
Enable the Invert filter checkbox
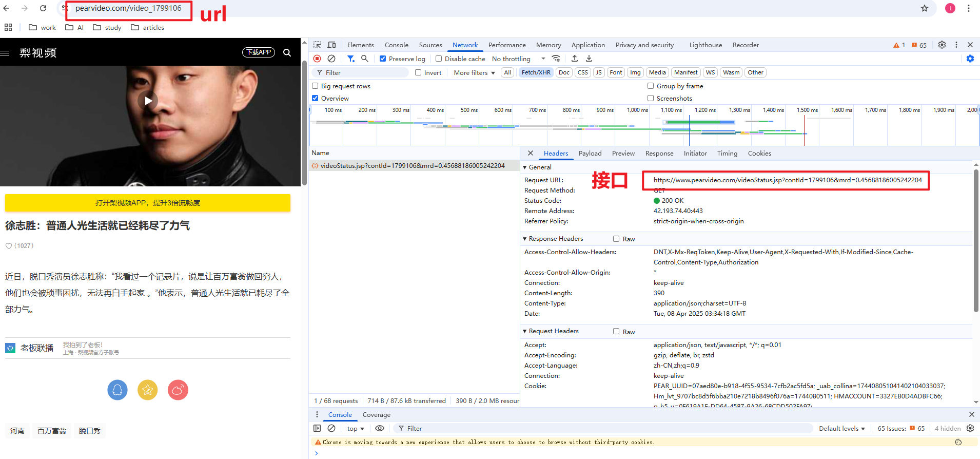coord(418,72)
